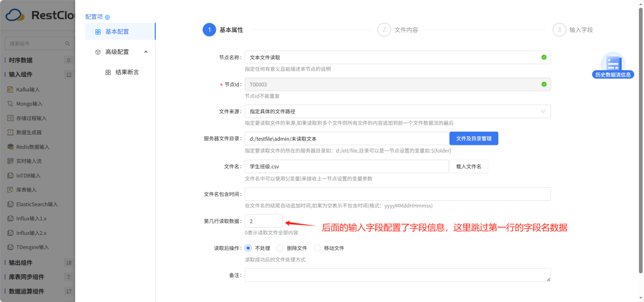The image size is (644, 302).
Task: Click the IoTDB输入 component icon
Action: (x=10, y=175)
